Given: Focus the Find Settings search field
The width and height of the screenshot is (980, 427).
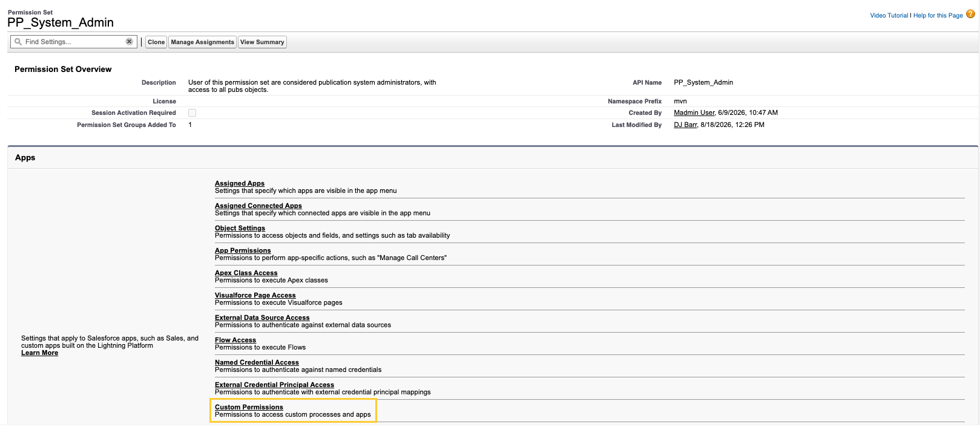Looking at the screenshot, I should (x=73, y=42).
